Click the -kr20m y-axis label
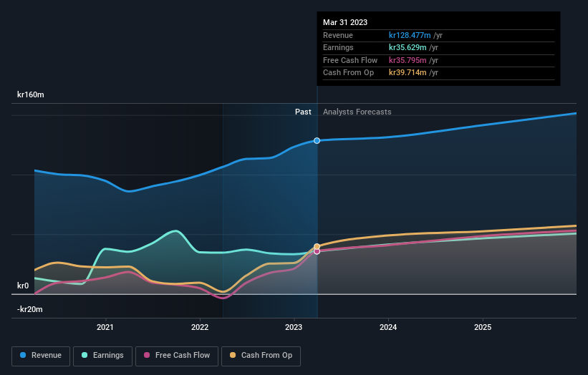Viewport: 588px width, 375px height. [29, 309]
